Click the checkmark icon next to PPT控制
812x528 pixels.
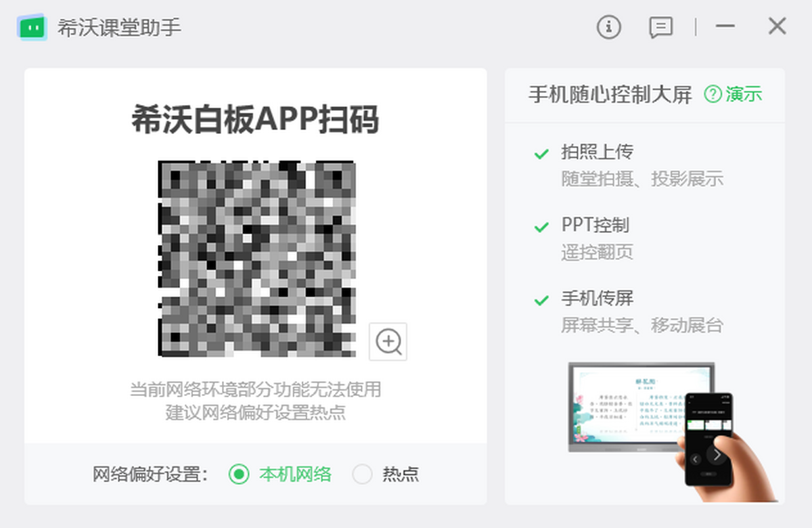point(541,227)
